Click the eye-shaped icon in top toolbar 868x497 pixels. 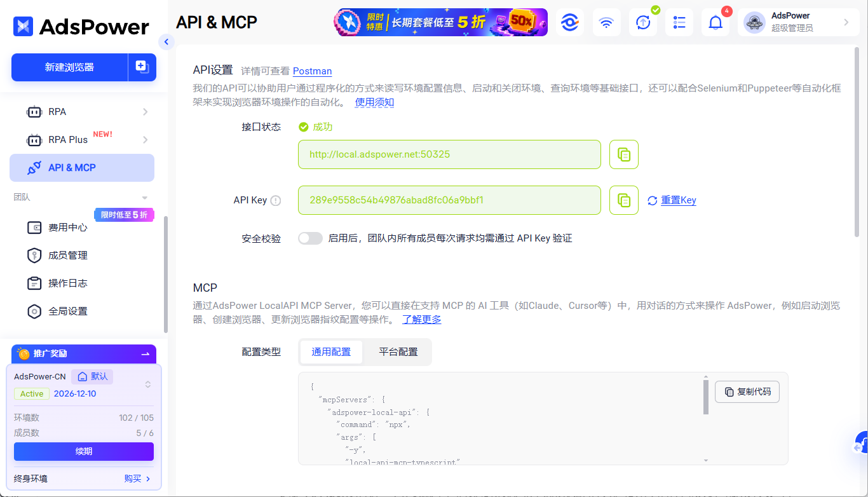(x=569, y=23)
